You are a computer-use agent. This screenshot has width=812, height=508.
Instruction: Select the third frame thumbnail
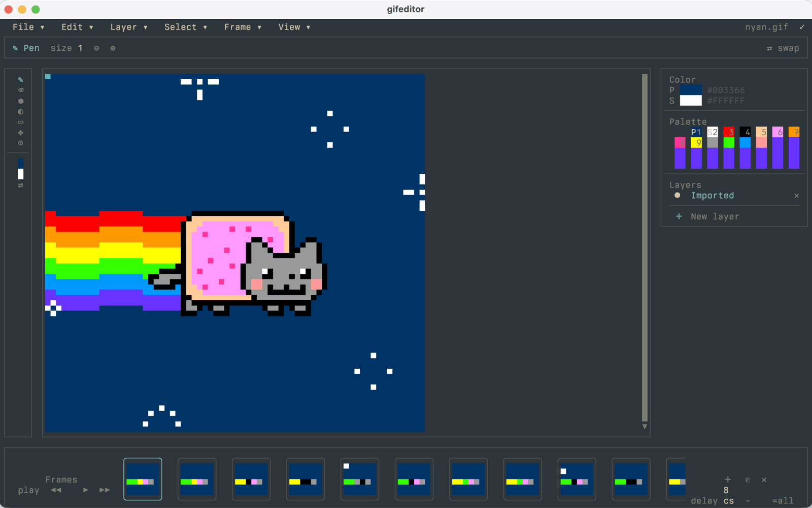point(251,479)
